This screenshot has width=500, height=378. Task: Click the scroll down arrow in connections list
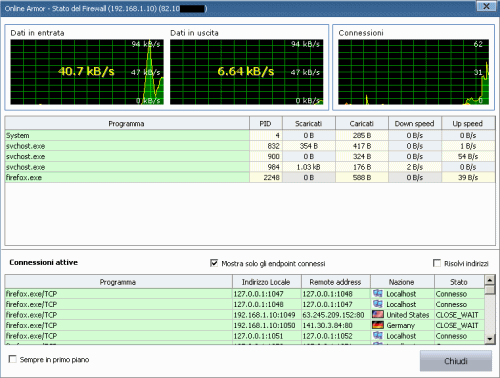tap(489, 339)
